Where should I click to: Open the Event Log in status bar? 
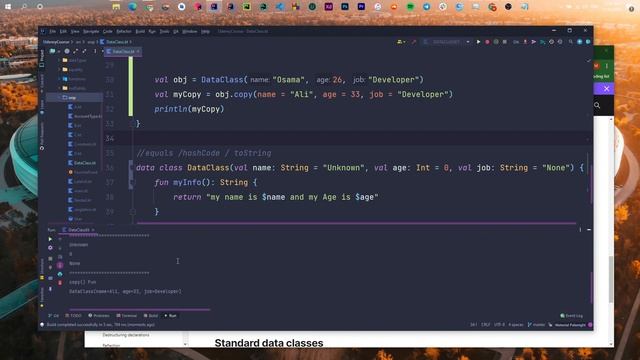coord(571,316)
